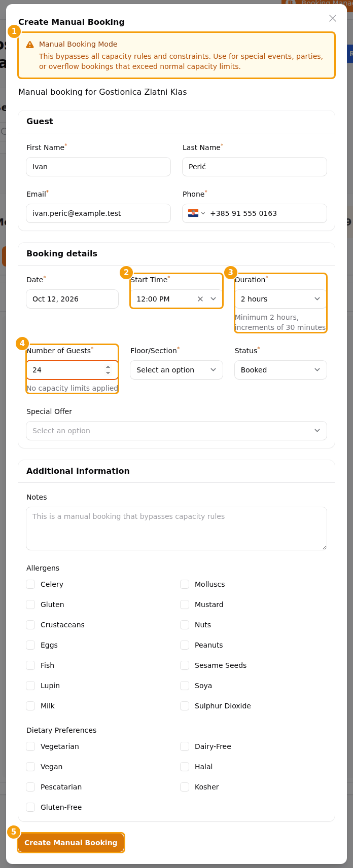Image resolution: width=353 pixels, height=868 pixels.
Task: Check the Crustaceans allergen
Action: click(30, 625)
